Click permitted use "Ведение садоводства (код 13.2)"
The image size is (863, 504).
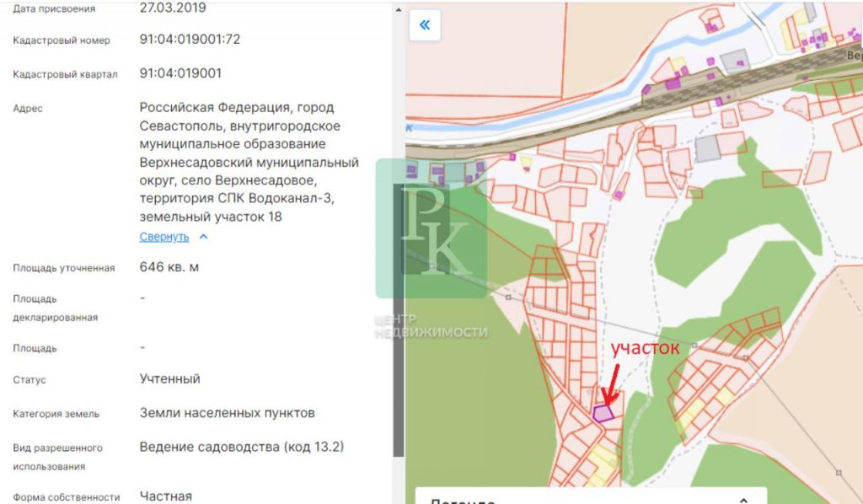pos(241,446)
